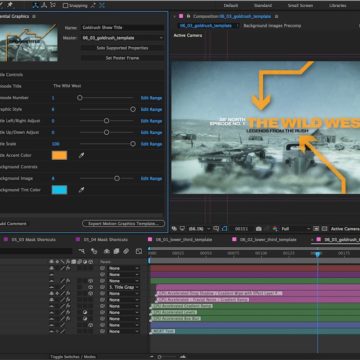360x360 pixels.
Task: Toggle the region of interest icon
Action: [316, 229]
